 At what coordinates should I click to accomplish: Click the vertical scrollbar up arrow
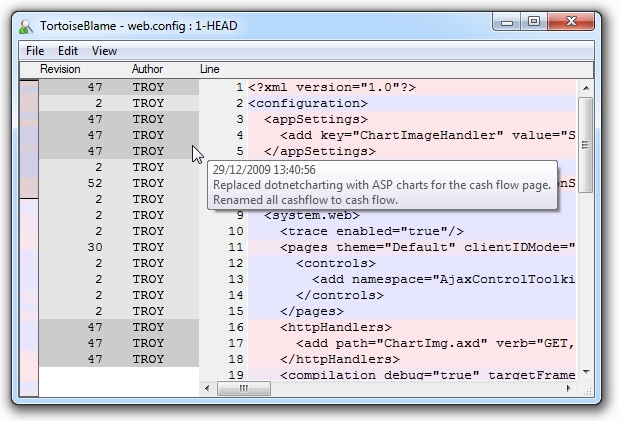pyautogui.click(x=586, y=88)
